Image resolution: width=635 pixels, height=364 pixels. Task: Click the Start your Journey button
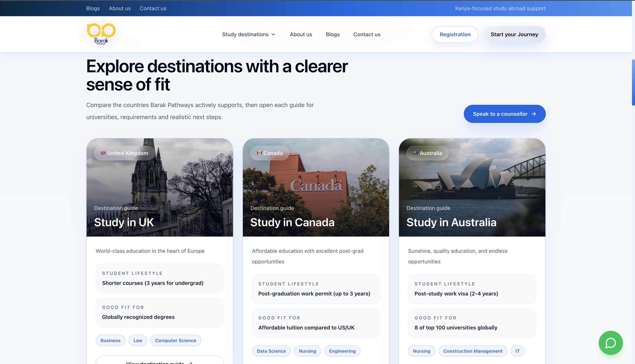point(514,34)
